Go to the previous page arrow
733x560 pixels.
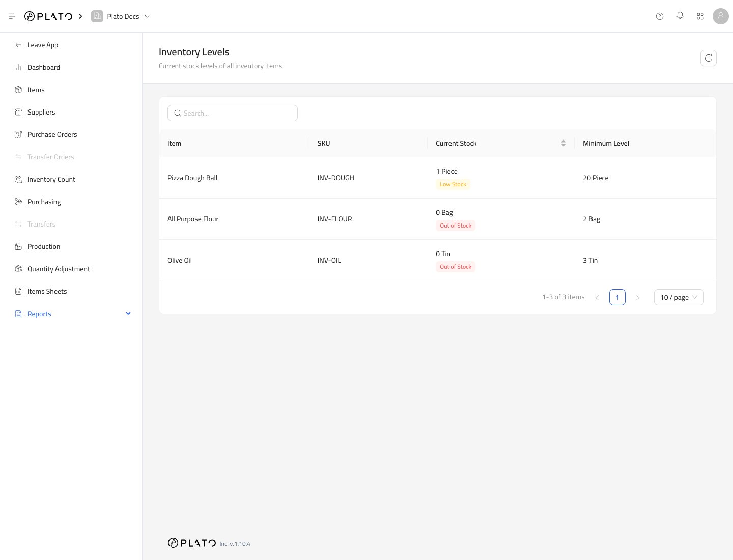click(x=597, y=297)
